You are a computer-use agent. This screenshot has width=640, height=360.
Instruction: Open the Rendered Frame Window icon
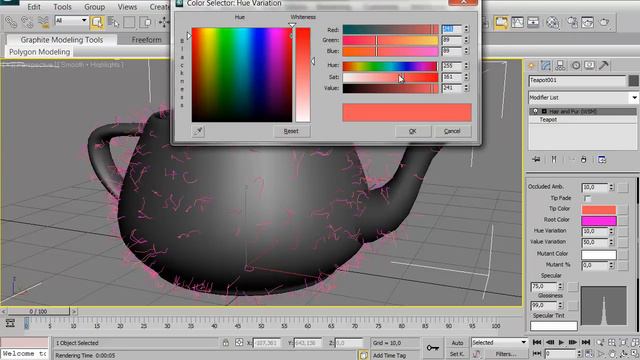pyautogui.click(x=588, y=22)
